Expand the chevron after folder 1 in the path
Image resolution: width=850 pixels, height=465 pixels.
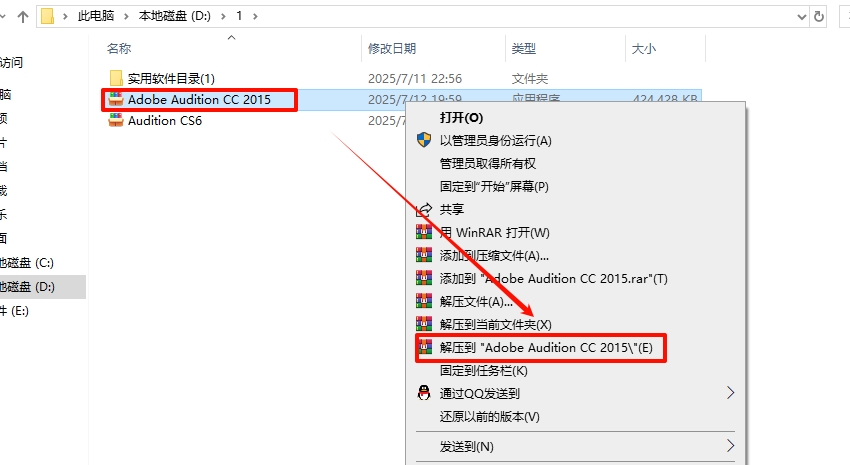tap(255, 17)
